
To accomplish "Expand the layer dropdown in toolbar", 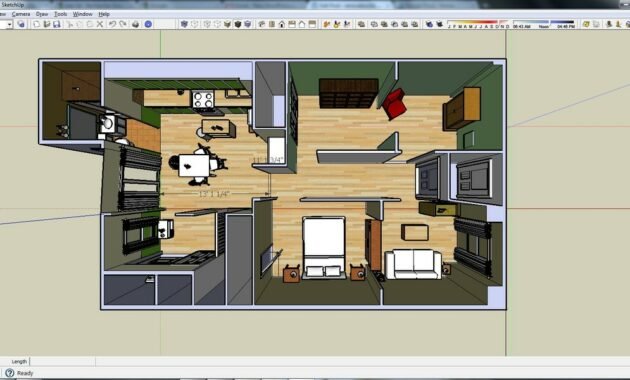I will pos(9,25).
